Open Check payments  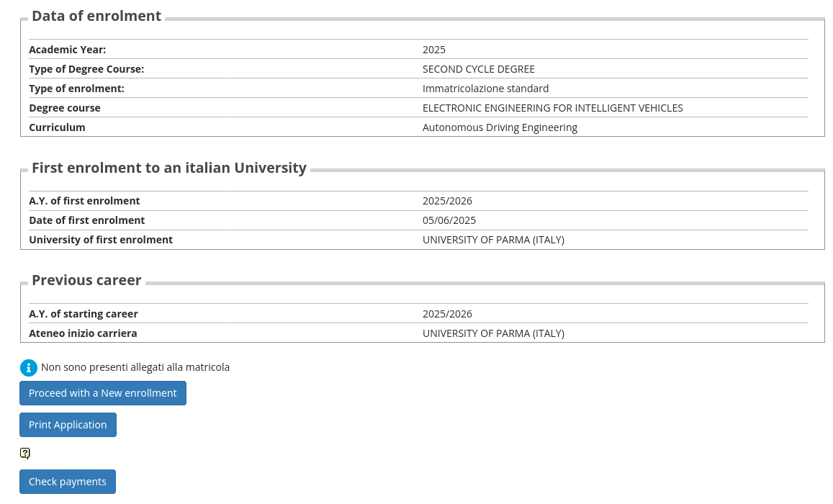[68, 482]
